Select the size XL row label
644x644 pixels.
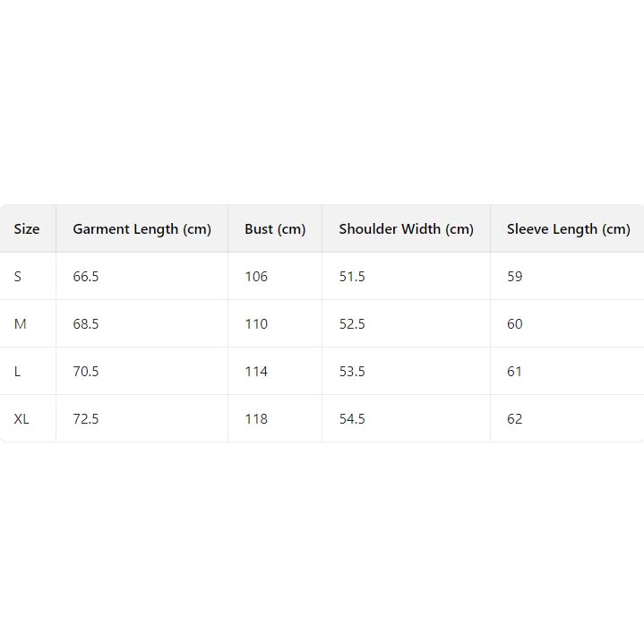coord(21,419)
